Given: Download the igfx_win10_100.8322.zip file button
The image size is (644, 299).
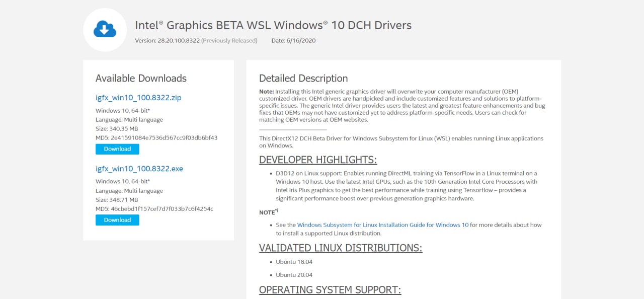Looking at the screenshot, I should point(117,149).
